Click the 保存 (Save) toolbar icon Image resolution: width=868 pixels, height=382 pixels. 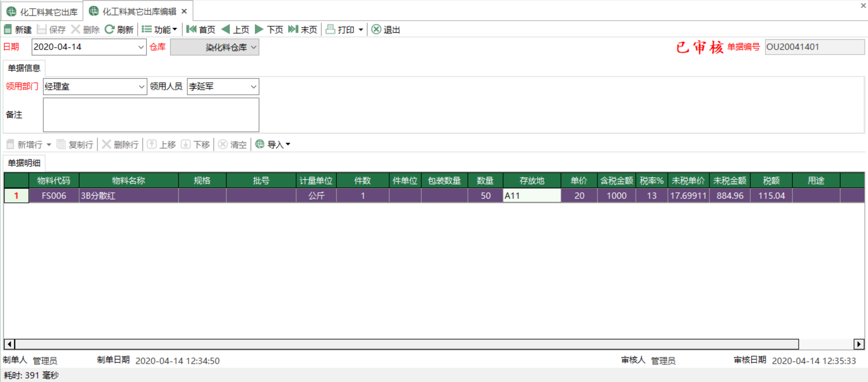pyautogui.click(x=42, y=29)
